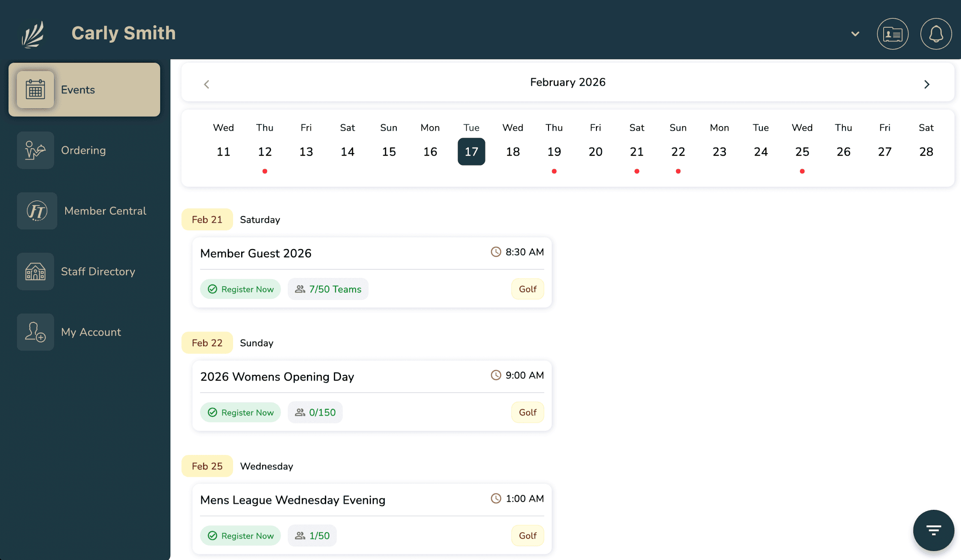Click the events filter floating button
The height and width of the screenshot is (560, 961).
(933, 530)
